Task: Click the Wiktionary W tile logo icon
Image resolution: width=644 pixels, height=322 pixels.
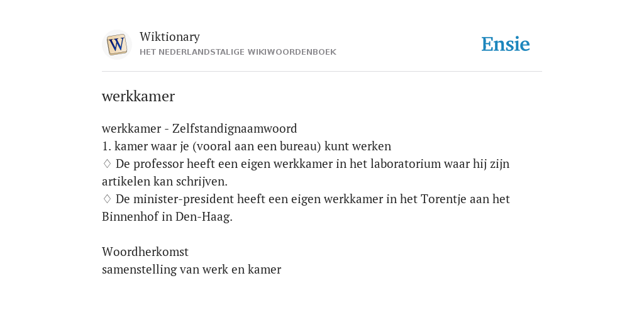Action: tap(116, 45)
